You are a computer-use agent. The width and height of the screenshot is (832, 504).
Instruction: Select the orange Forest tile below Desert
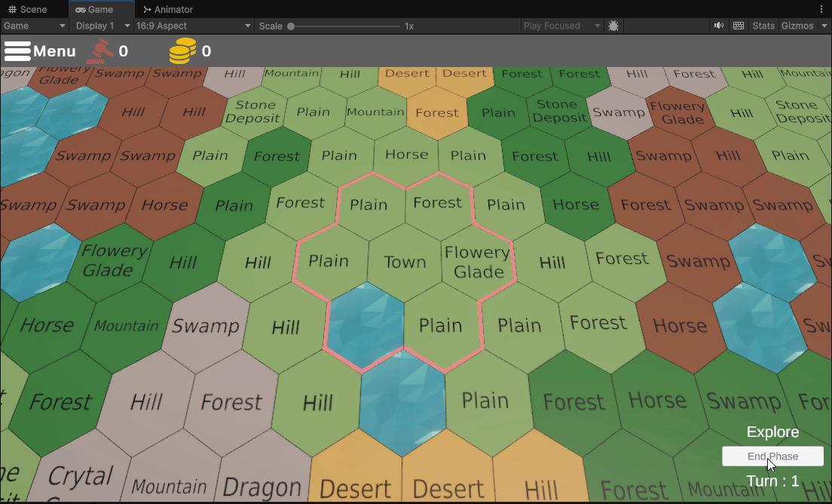coord(436,112)
